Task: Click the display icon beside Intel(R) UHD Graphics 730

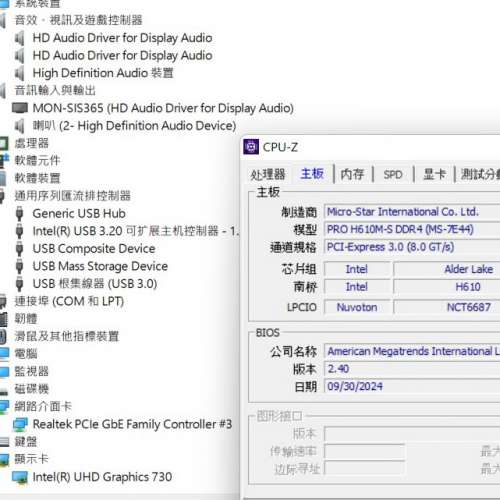Action: pyautogui.click(x=20, y=477)
